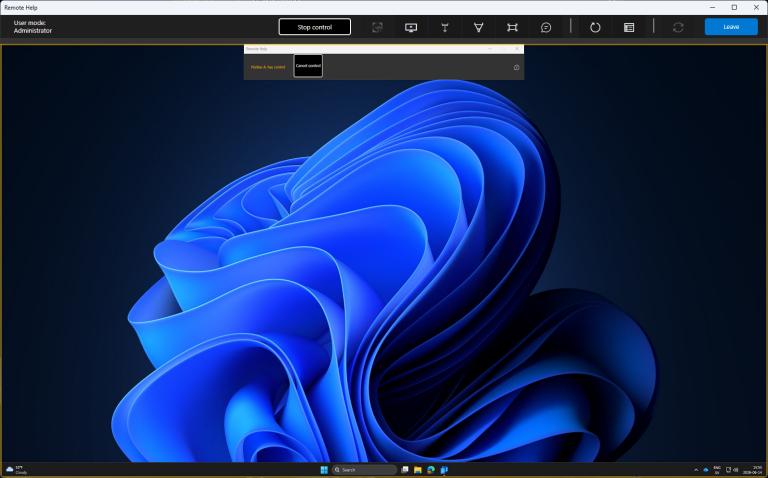Viewport: 768px width, 478px height.
Task: Click the OneDrive cloud tray icon
Action: pos(706,470)
